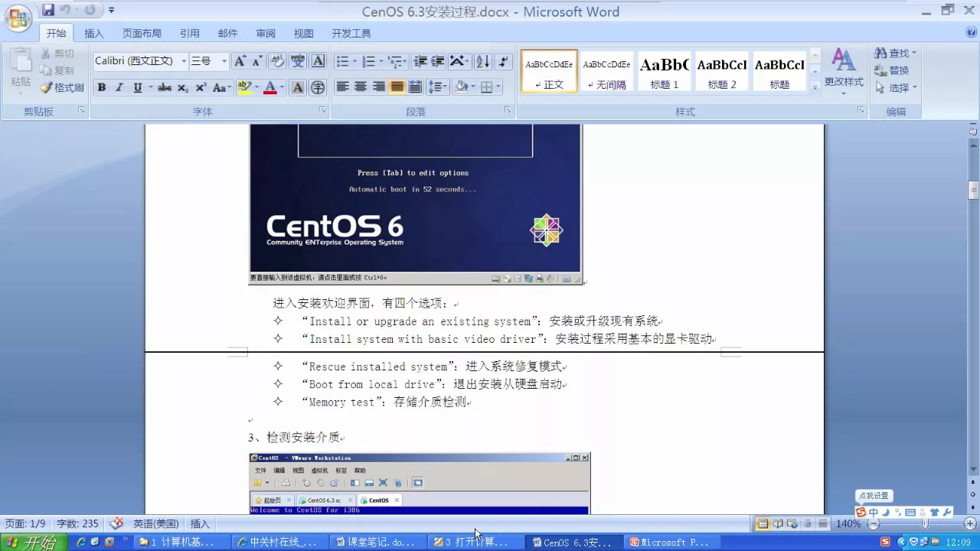This screenshot has height=551, width=980.
Task: Open the font size dropdown 三号
Action: [224, 61]
